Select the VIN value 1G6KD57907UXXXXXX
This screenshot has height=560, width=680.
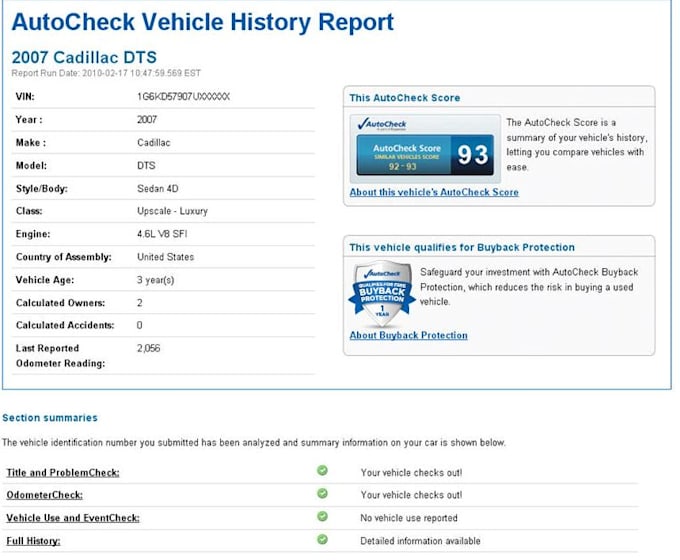coord(183,97)
